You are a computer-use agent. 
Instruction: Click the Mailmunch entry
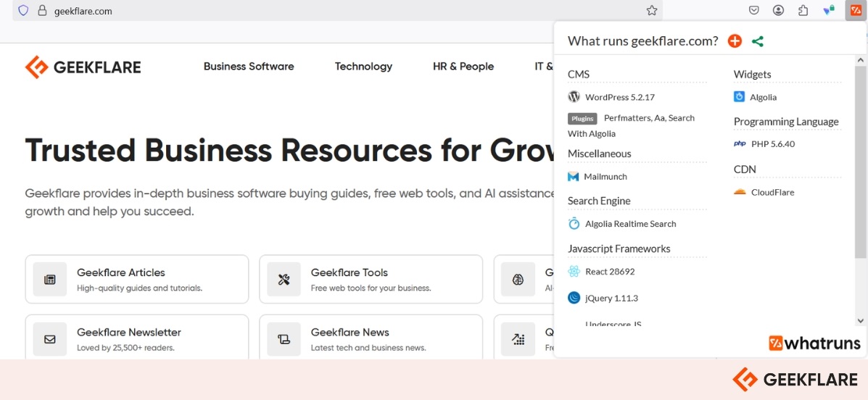(598, 177)
